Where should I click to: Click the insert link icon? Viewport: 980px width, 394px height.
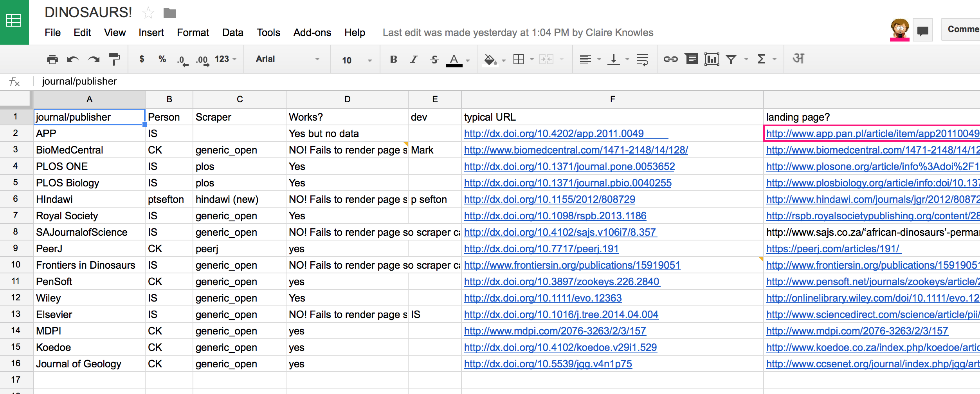click(x=670, y=59)
